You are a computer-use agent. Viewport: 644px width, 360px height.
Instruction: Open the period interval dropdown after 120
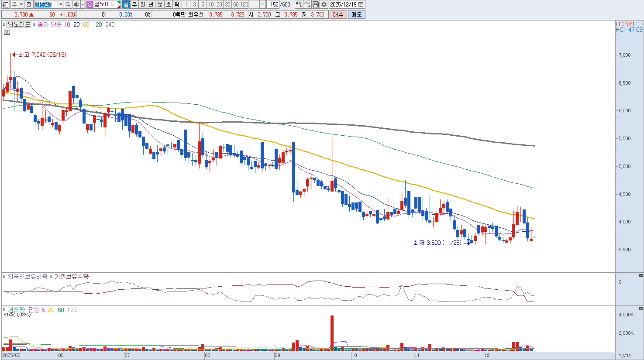click(262, 4)
